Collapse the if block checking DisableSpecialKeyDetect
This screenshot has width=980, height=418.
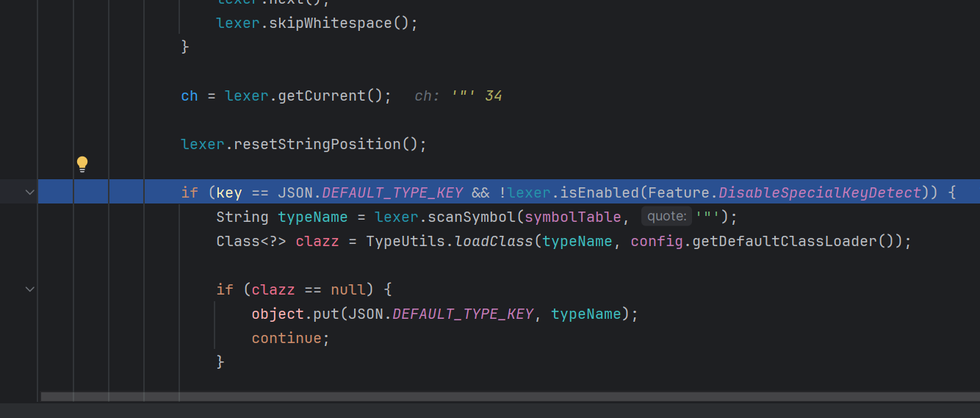(30, 192)
